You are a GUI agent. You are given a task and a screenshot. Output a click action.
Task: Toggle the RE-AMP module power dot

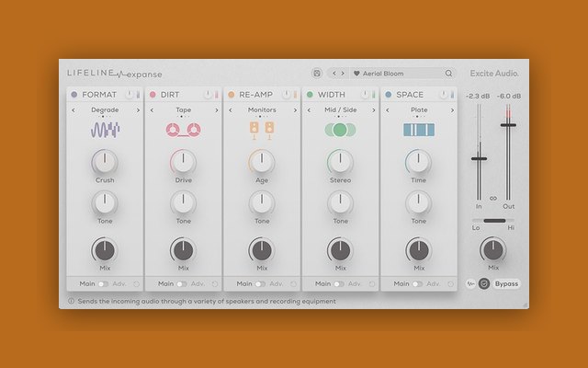[232, 95]
